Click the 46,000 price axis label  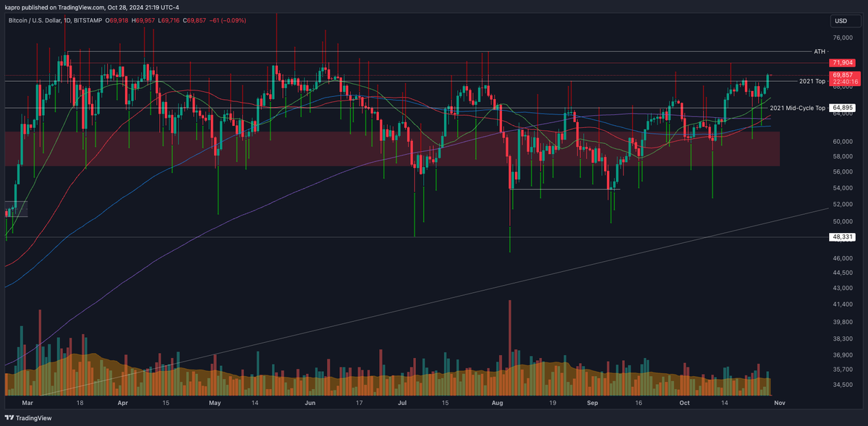click(841, 258)
